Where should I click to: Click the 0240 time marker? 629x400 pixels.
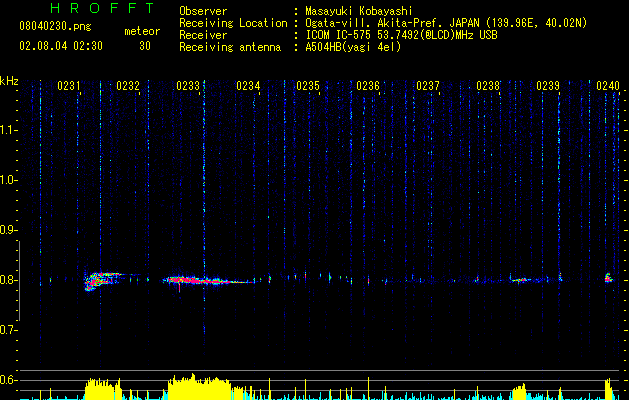pyautogui.click(x=608, y=86)
